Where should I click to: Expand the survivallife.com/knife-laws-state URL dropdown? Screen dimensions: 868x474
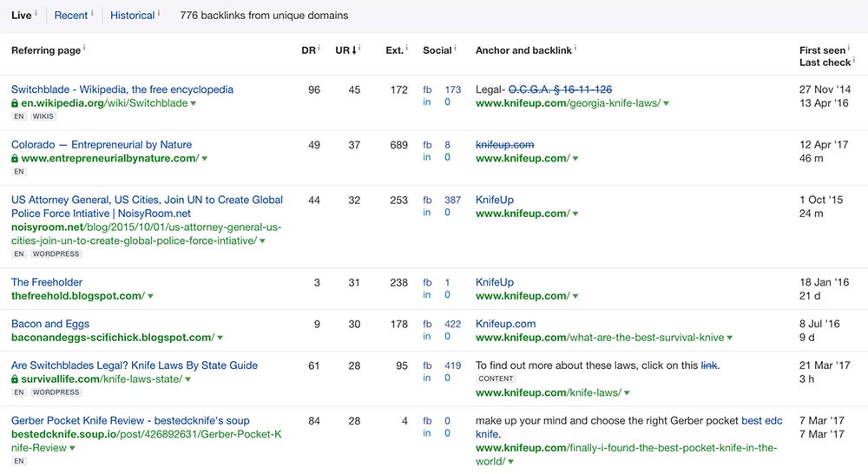(187, 380)
